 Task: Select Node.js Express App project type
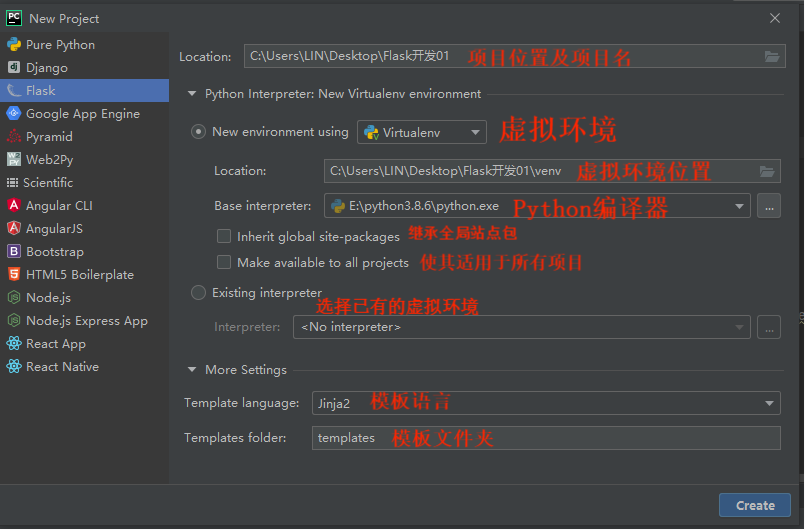coord(86,321)
